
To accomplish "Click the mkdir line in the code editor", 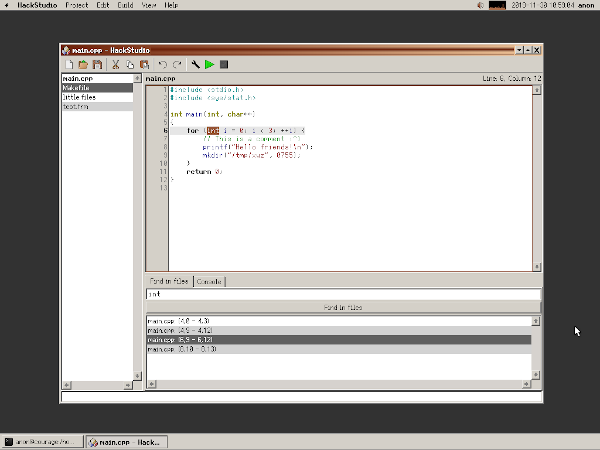I will pos(251,155).
